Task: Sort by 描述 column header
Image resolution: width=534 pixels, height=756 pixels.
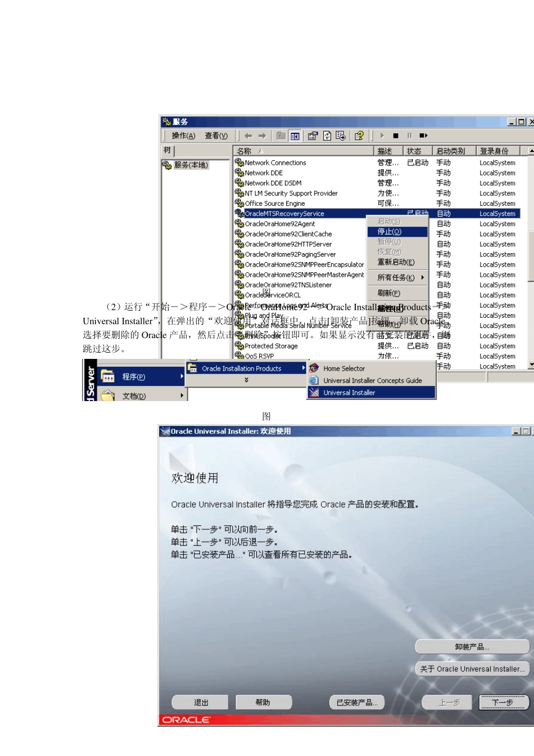Action: [x=388, y=151]
